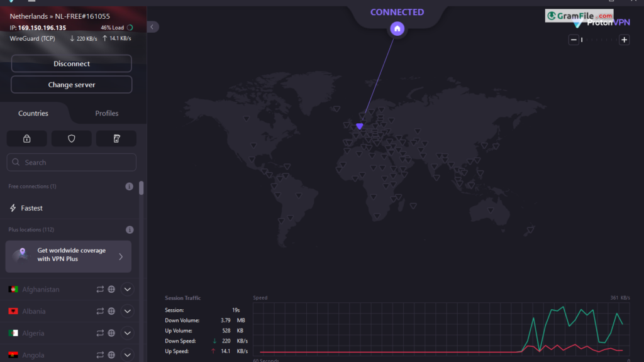Viewport: 644px width, 362px height.
Task: Toggle the Kill Switch icon
Action: pos(116,139)
